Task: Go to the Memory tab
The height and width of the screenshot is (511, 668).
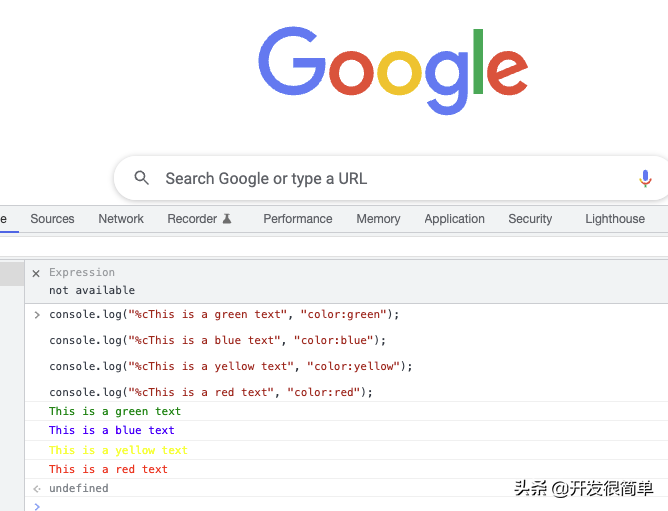Action: click(378, 219)
